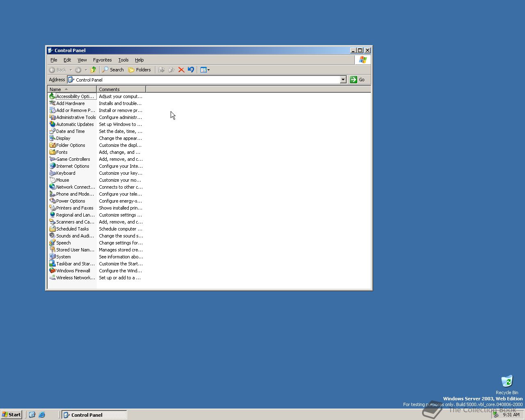This screenshot has width=525, height=420.
Task: Click the Scheduled Tasks icon
Action: click(x=52, y=229)
